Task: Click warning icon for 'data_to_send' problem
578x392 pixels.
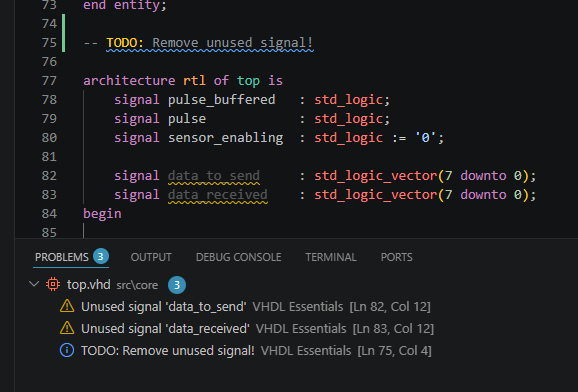Action: point(67,306)
